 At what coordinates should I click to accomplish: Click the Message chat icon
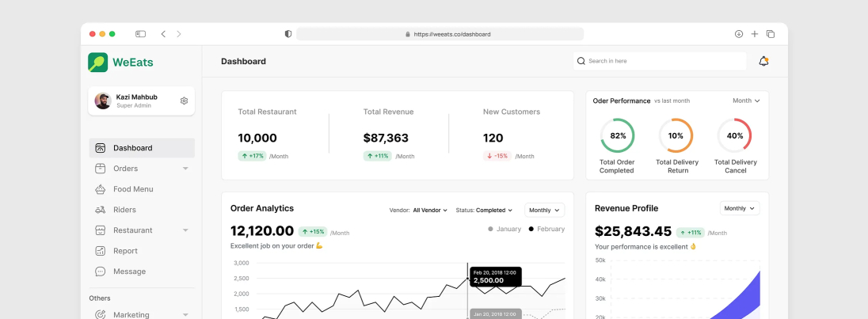click(x=101, y=272)
